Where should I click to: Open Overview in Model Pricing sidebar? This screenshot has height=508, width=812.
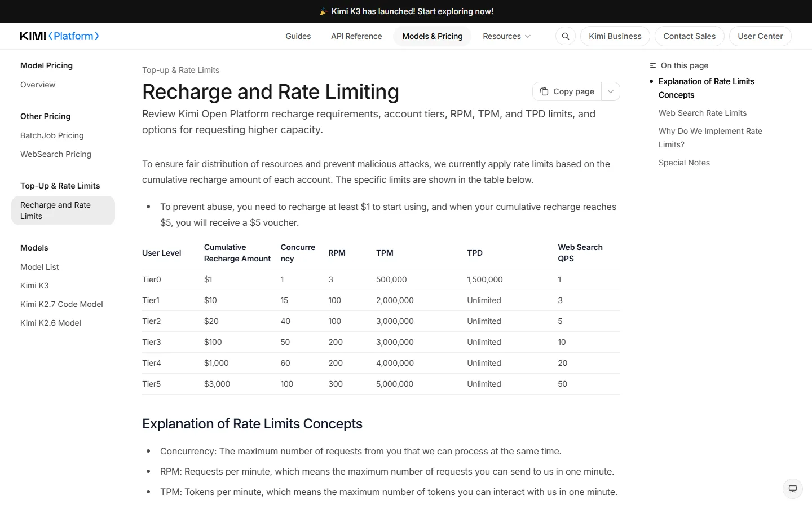38,85
